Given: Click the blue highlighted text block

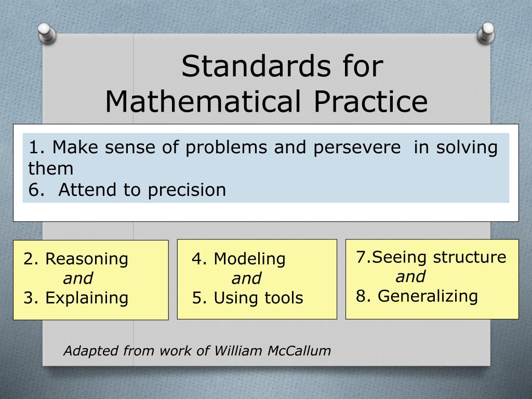Looking at the screenshot, I should 265,168.
